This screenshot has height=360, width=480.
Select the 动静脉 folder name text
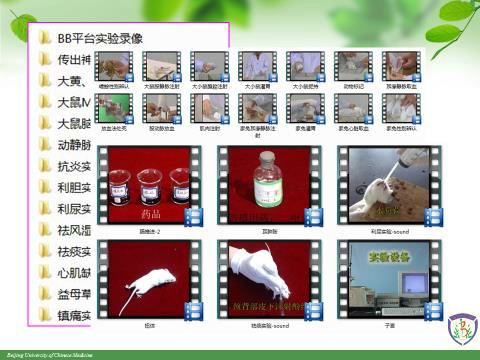click(74, 145)
